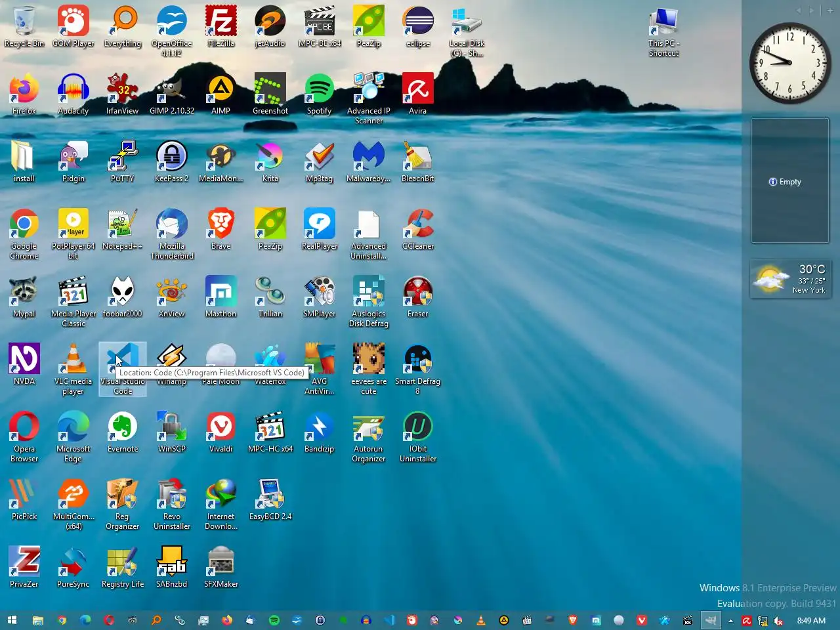Select the Media Player Classic icon

click(73, 302)
